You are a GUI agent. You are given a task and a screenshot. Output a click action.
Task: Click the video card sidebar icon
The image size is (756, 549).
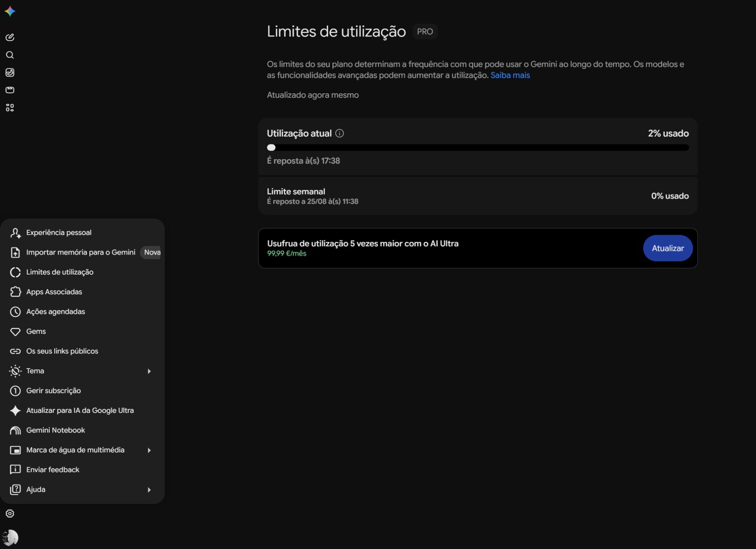10,90
